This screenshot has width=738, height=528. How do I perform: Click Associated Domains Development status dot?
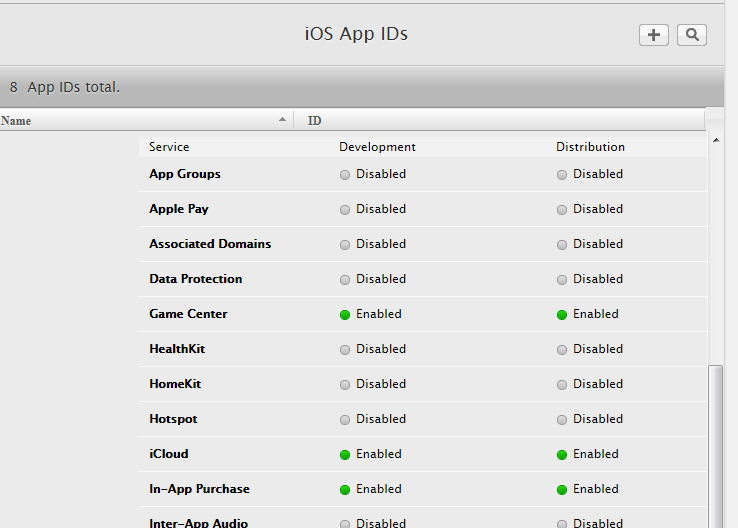point(345,245)
